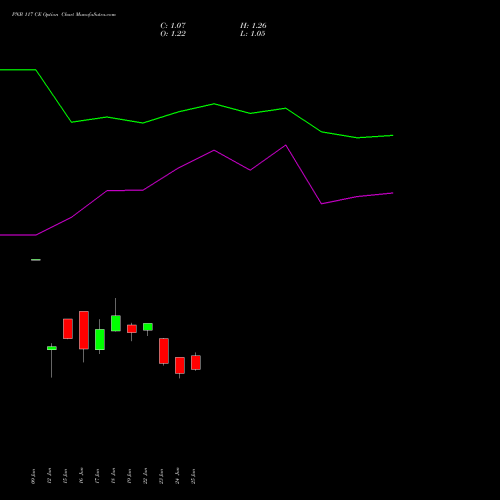
Task: Click the small green dash above date 09
Action: [36, 260]
